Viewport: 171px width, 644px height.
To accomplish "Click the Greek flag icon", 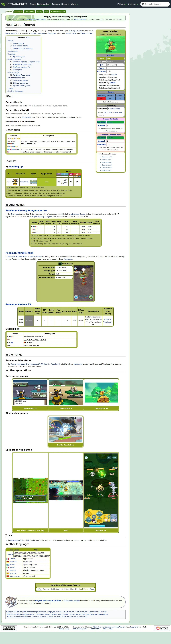I will click(x=8, y=565).
